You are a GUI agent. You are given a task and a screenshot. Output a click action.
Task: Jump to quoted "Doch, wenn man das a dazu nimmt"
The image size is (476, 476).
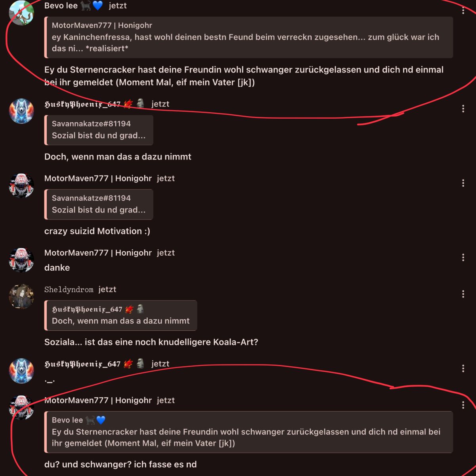click(121, 315)
